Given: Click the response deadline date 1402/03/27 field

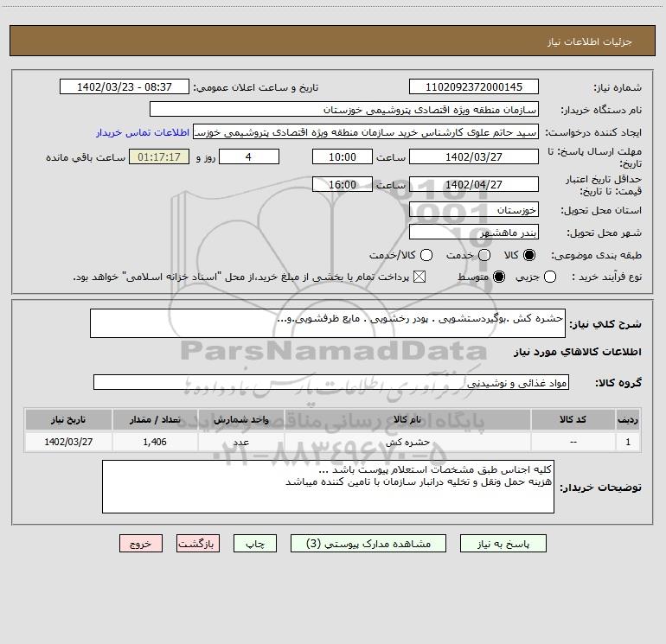Looking at the screenshot, I should click(474, 157).
